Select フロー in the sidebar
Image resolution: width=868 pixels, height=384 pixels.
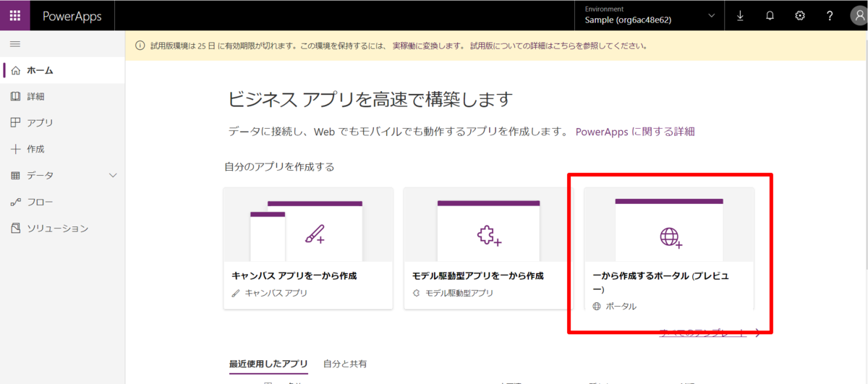62,202
